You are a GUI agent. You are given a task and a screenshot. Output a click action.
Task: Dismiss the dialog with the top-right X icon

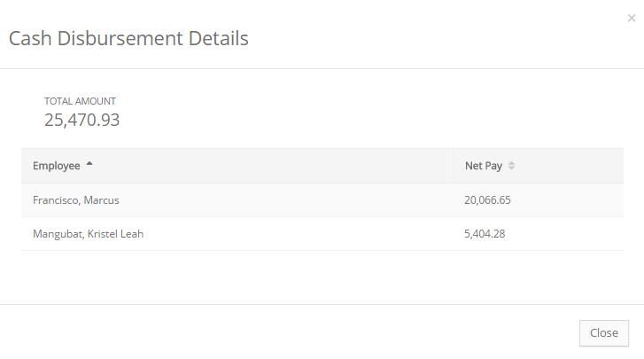click(631, 18)
